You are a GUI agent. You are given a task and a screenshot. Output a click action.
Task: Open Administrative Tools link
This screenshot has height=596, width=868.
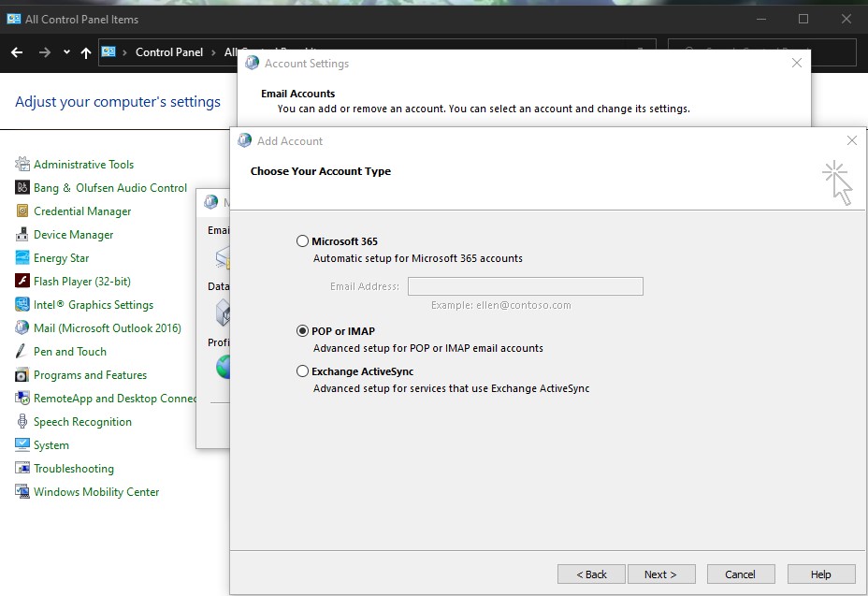(x=83, y=165)
